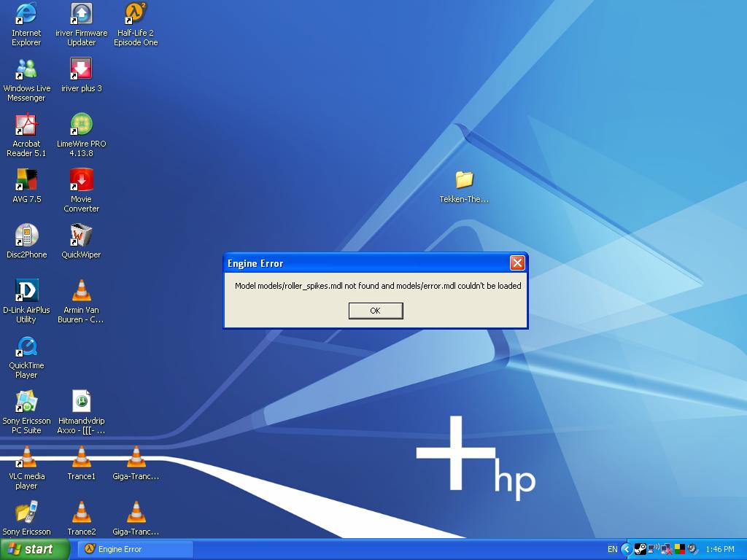Click the Engine Error taskbar button

click(x=135, y=549)
